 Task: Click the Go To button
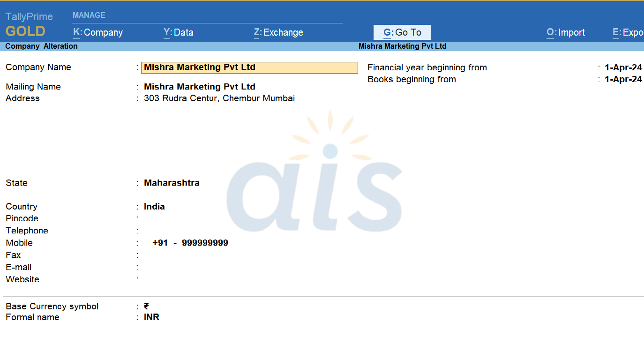click(402, 32)
